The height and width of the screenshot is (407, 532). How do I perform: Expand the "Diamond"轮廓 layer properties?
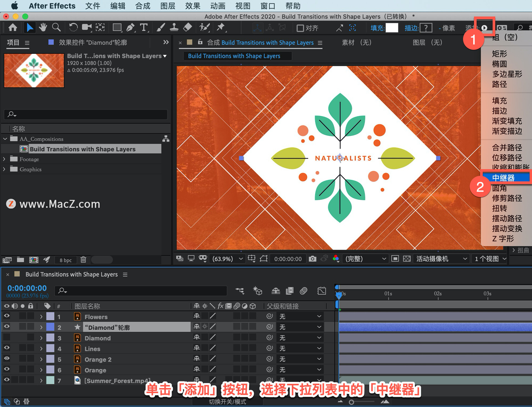(x=41, y=327)
